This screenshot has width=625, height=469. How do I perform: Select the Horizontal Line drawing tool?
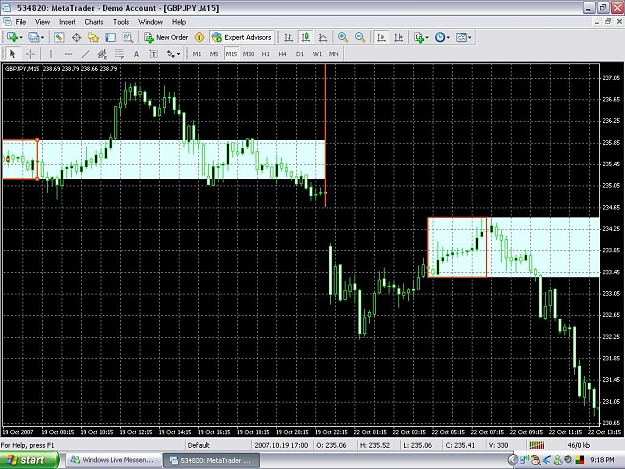tap(68, 54)
